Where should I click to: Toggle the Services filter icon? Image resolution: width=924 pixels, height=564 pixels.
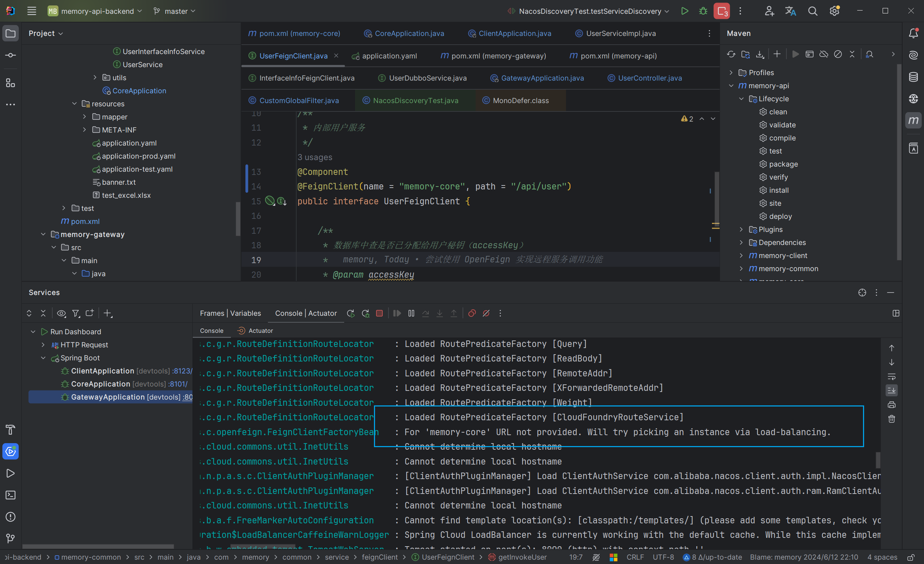(x=76, y=313)
